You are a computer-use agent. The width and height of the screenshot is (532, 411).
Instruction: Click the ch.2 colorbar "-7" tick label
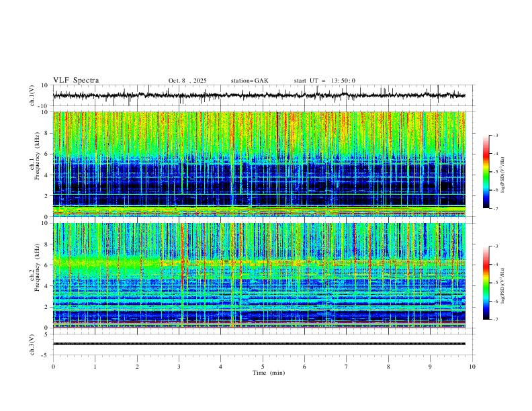click(x=495, y=319)
